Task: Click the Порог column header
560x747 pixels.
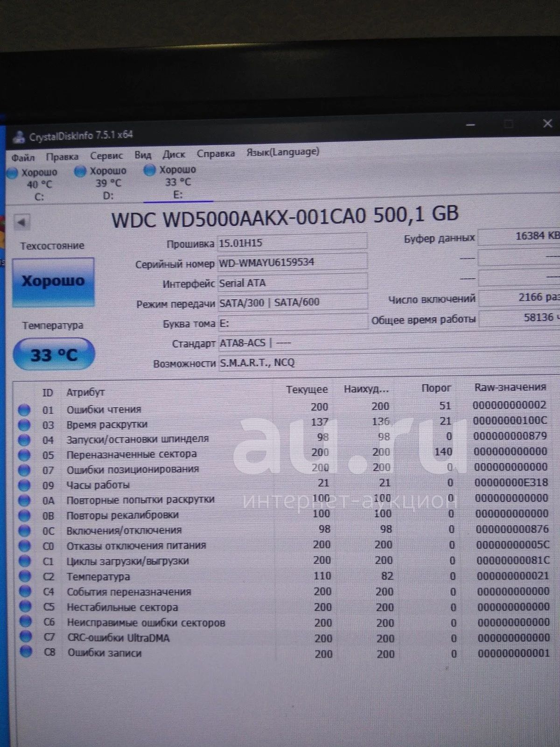Action: click(436, 388)
